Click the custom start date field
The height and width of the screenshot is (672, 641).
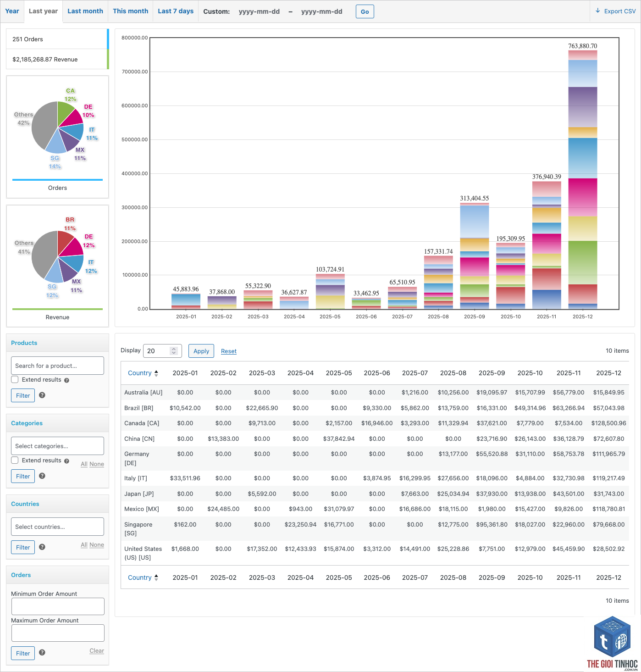259,11
